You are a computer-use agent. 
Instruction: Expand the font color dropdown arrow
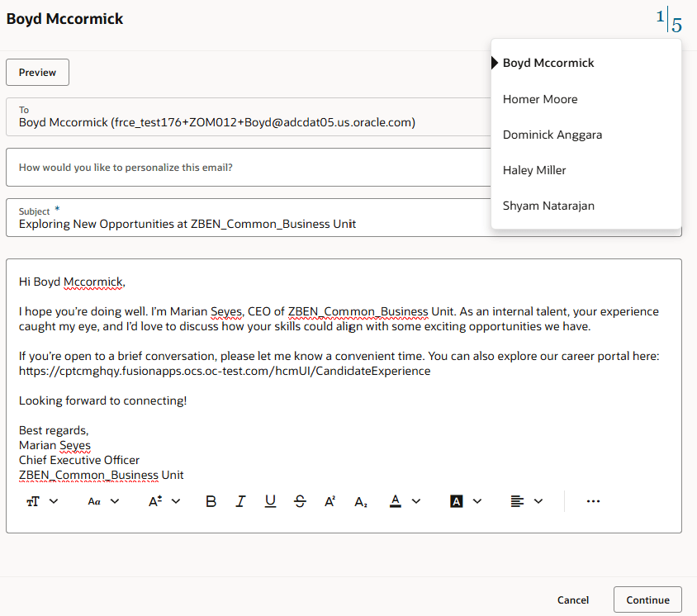coord(416,501)
